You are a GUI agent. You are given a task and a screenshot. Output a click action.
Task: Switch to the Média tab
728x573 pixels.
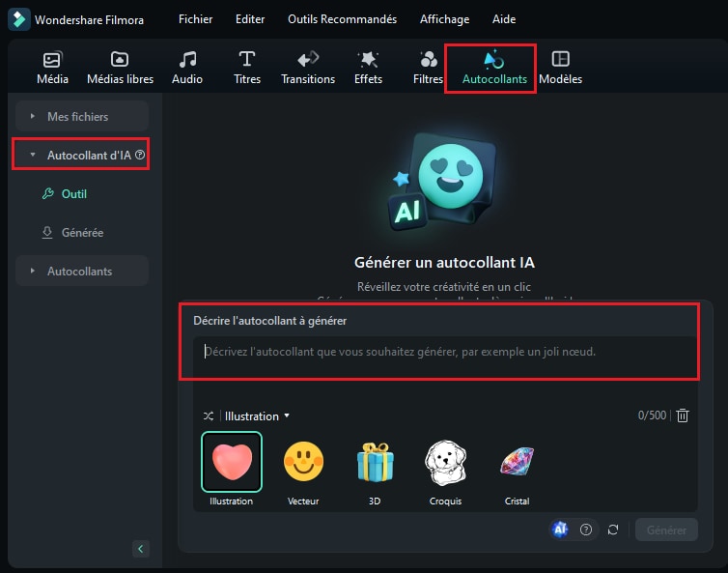(x=52, y=68)
